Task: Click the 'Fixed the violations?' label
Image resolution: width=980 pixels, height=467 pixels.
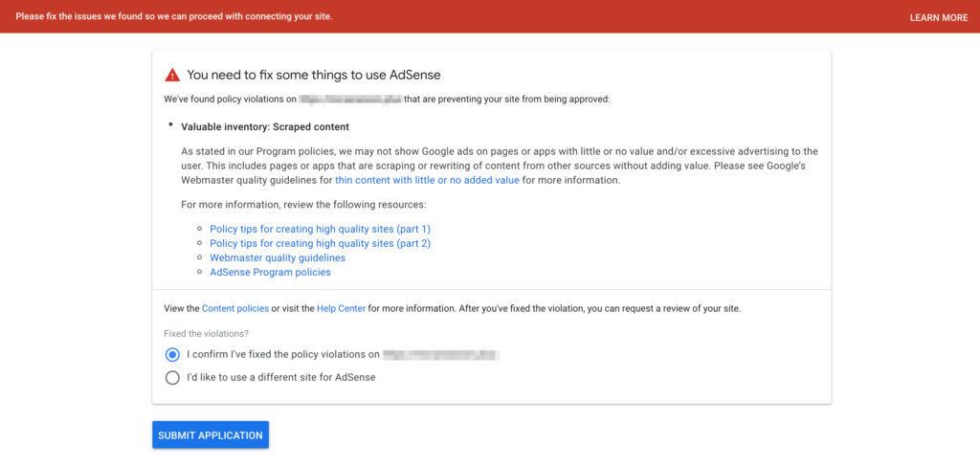Action: 207,334
